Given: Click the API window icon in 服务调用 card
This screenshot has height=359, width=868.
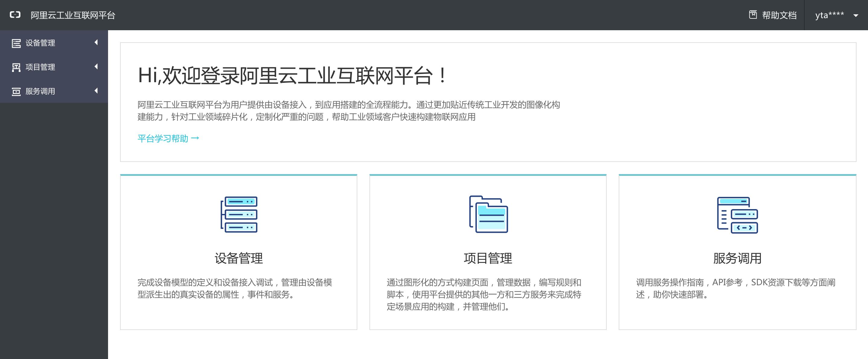Looking at the screenshot, I should coord(737,215).
